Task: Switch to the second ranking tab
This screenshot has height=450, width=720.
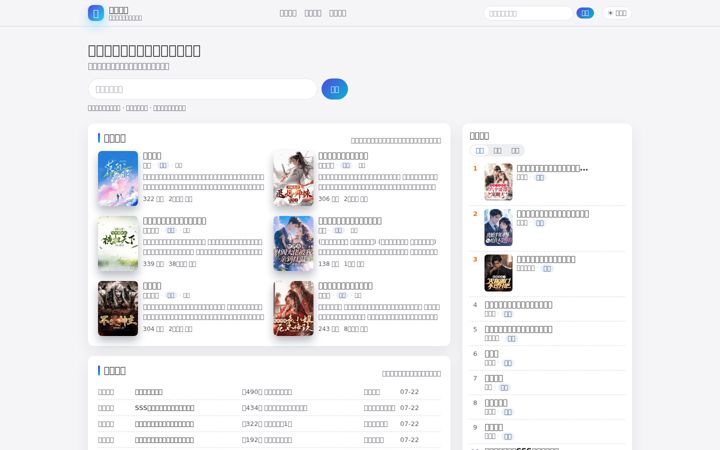Action: 497,151
